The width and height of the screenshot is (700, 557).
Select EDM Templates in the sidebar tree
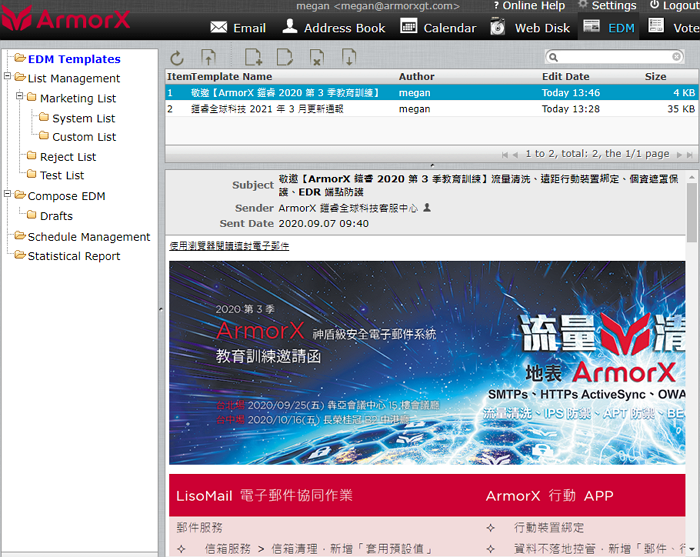74,59
